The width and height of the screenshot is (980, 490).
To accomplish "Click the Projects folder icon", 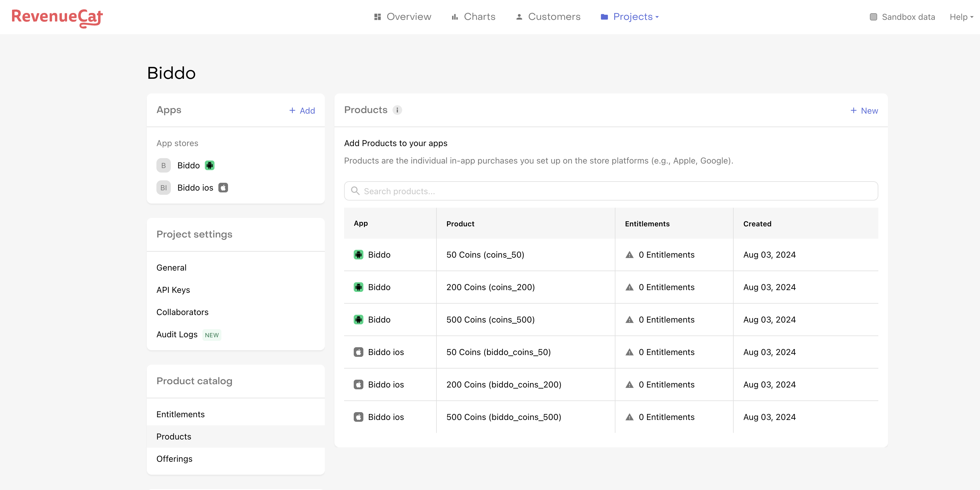I will pyautogui.click(x=604, y=17).
